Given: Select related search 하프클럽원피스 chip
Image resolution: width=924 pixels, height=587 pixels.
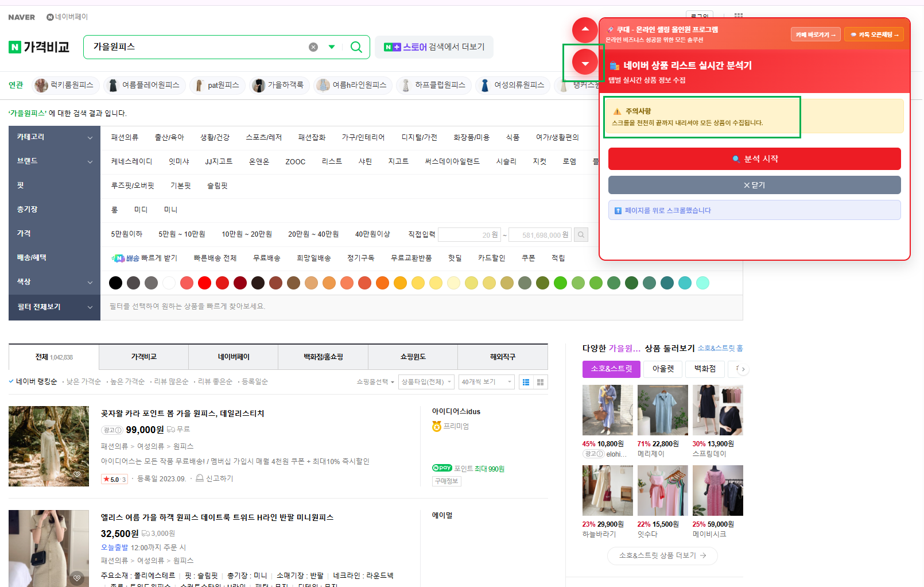Looking at the screenshot, I should pos(434,85).
